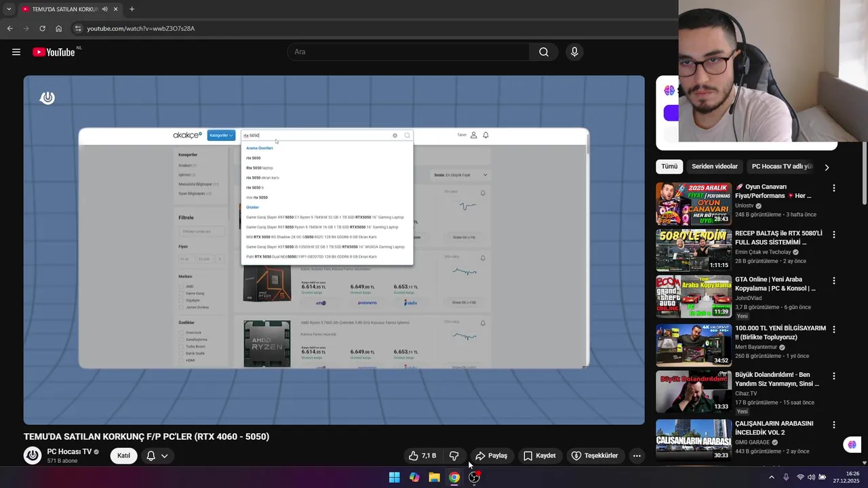868x488 pixels.
Task: Open a new Chrome tab
Action: coord(132,9)
